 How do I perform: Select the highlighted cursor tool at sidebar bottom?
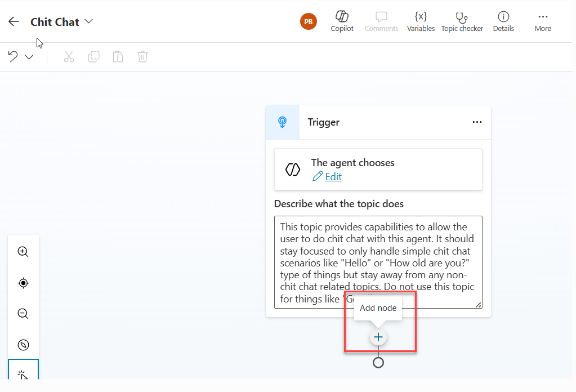point(23,375)
